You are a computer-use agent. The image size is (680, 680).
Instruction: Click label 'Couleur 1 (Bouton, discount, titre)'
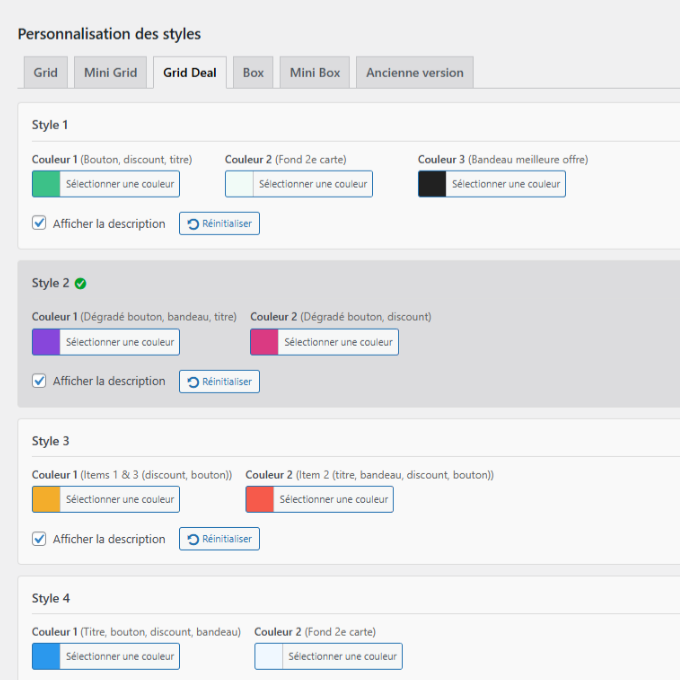pos(112,160)
